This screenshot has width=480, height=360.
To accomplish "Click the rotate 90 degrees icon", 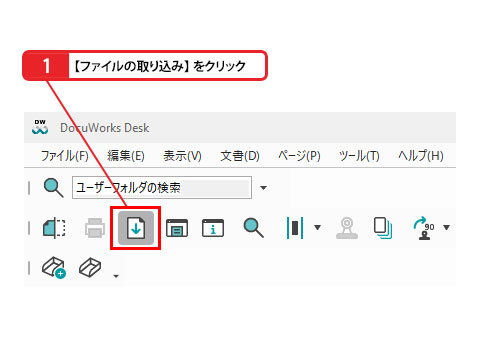I will 424,228.
